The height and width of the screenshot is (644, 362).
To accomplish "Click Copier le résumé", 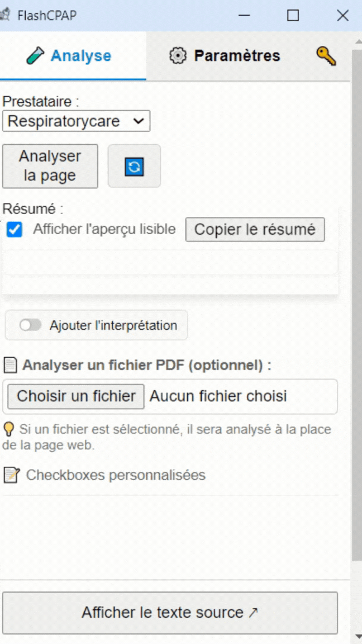I will (x=255, y=229).
